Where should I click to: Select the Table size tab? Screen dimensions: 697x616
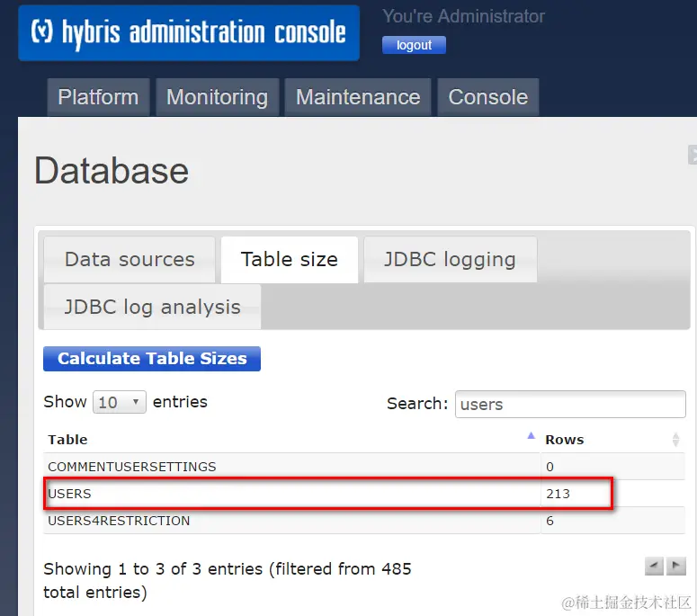pyautogui.click(x=290, y=259)
